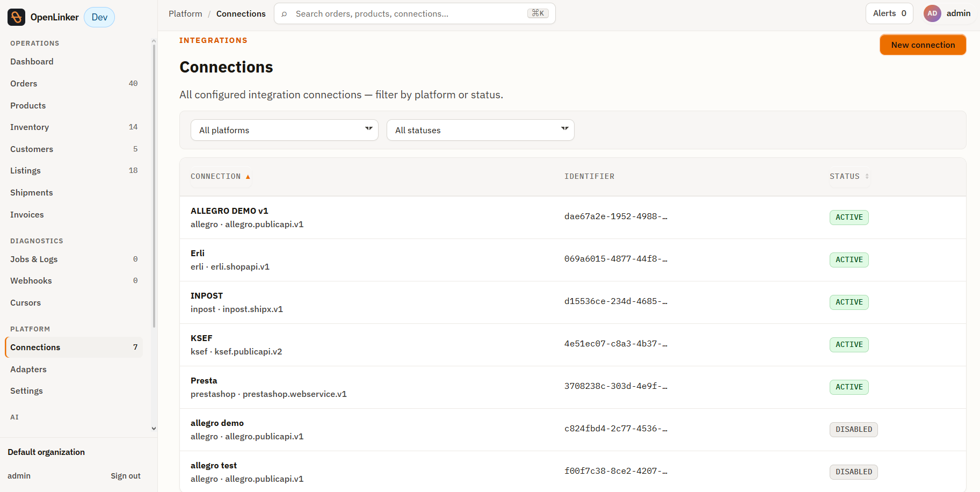The width and height of the screenshot is (980, 492).
Task: Click the Dev environment badge
Action: [99, 17]
